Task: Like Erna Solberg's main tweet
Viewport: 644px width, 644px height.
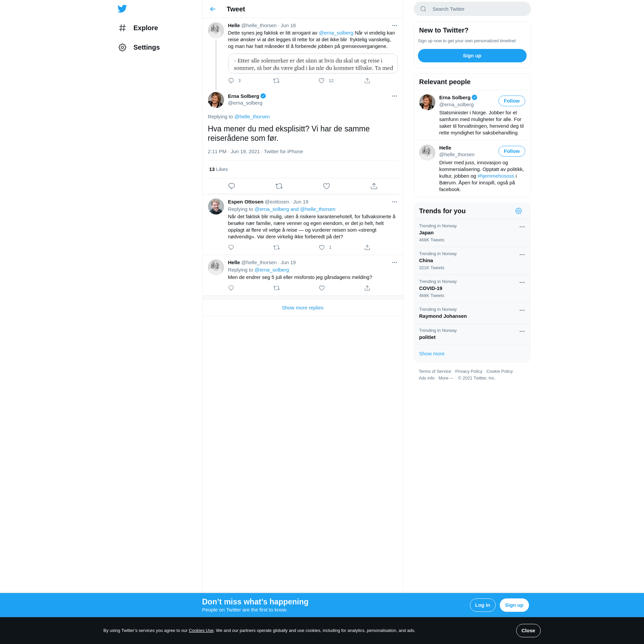Action: point(326,186)
